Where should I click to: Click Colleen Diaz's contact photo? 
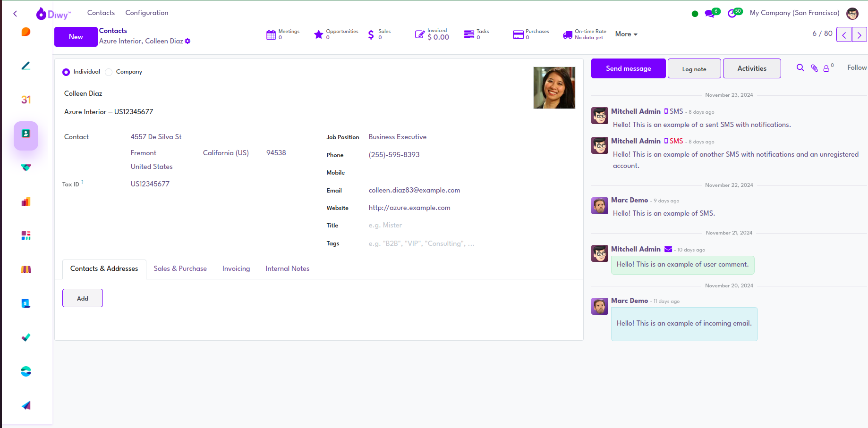554,88
